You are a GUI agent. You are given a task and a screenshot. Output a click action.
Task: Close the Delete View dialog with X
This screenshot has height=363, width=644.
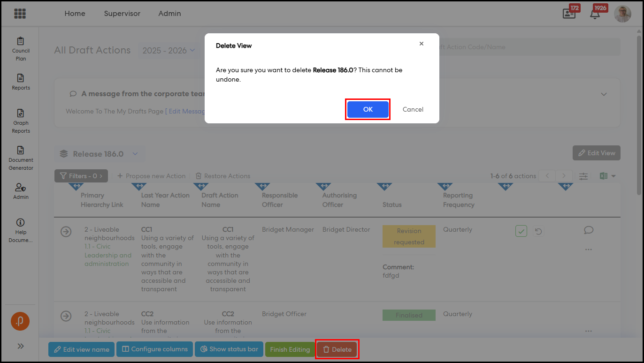pos(422,44)
